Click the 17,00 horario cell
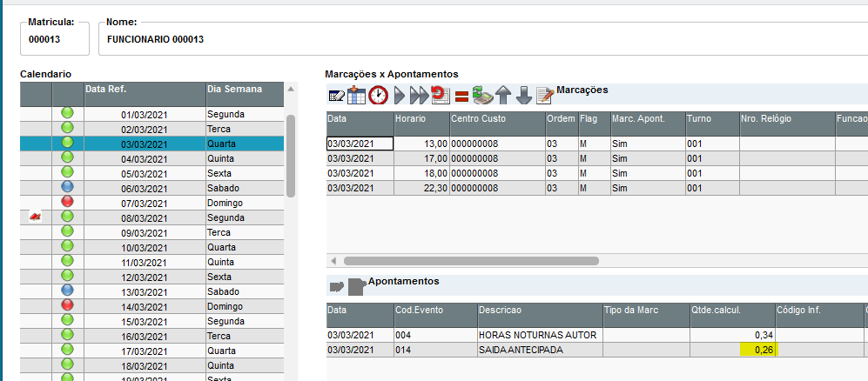Screen dimensions: 868x381 click(x=421, y=158)
